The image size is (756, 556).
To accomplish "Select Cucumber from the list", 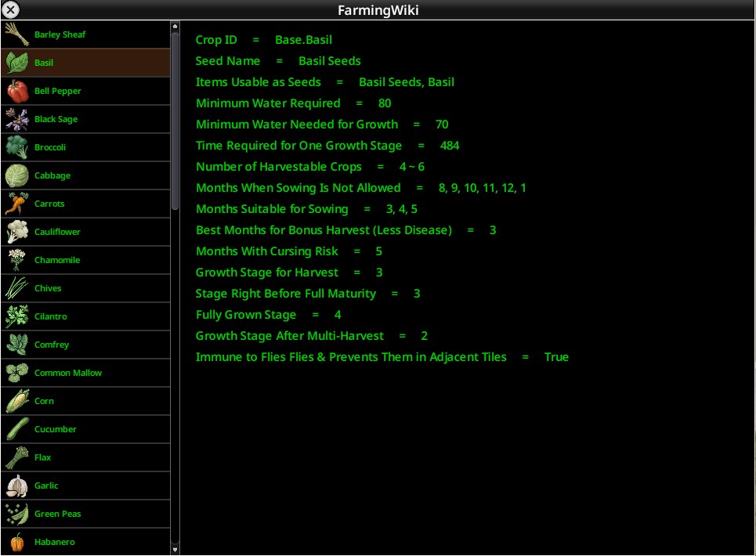I will coord(86,429).
